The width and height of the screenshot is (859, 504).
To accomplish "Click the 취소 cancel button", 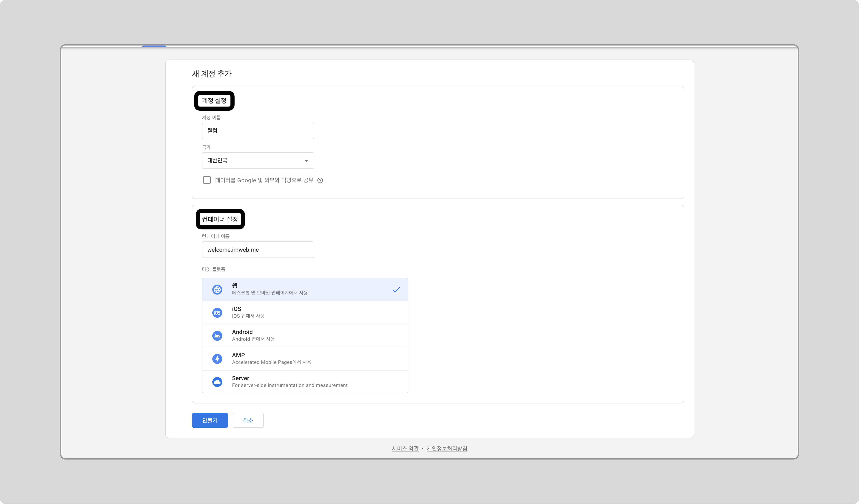I will (248, 420).
